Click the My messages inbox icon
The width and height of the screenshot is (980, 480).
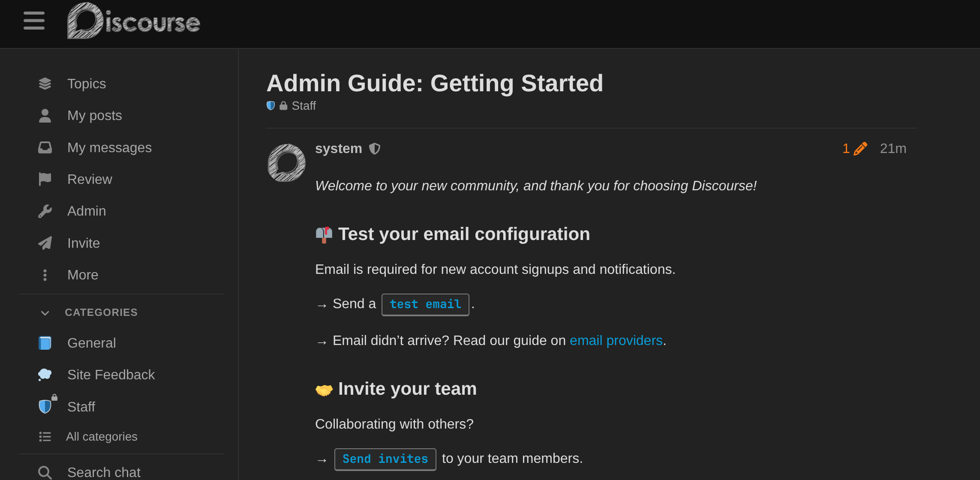[45, 147]
